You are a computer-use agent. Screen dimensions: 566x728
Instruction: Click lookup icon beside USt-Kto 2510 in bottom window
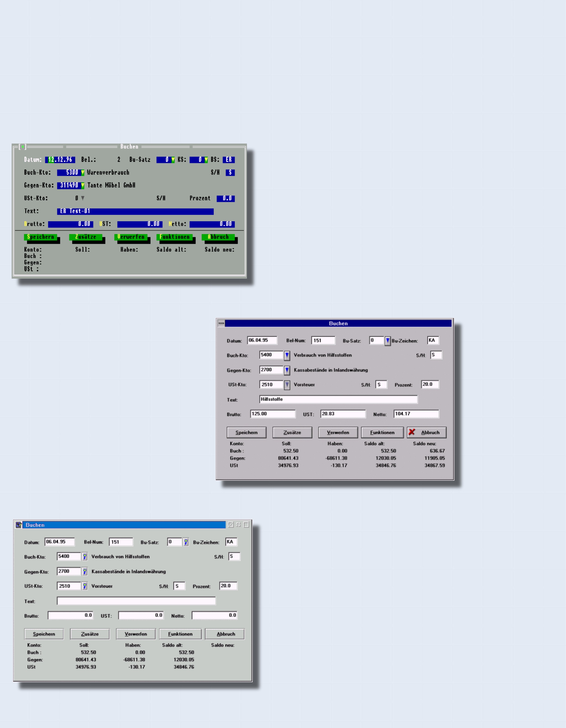[x=85, y=586]
